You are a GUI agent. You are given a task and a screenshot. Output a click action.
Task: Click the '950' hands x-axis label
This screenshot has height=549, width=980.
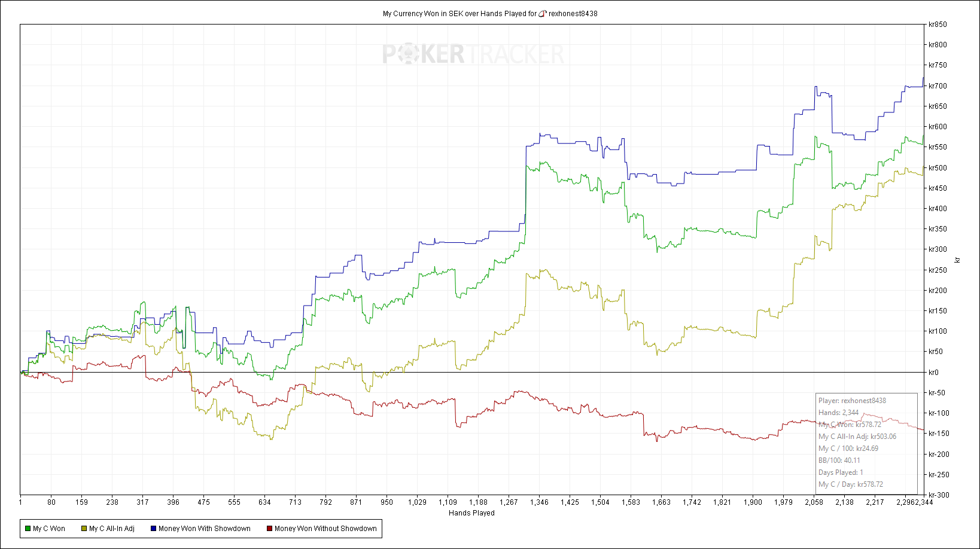click(x=387, y=502)
